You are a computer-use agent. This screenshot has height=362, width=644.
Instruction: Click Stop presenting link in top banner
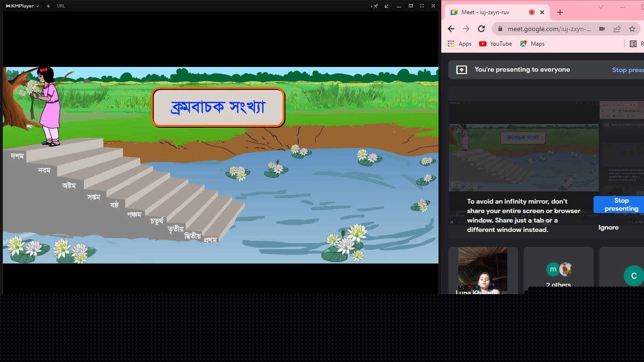(x=628, y=70)
